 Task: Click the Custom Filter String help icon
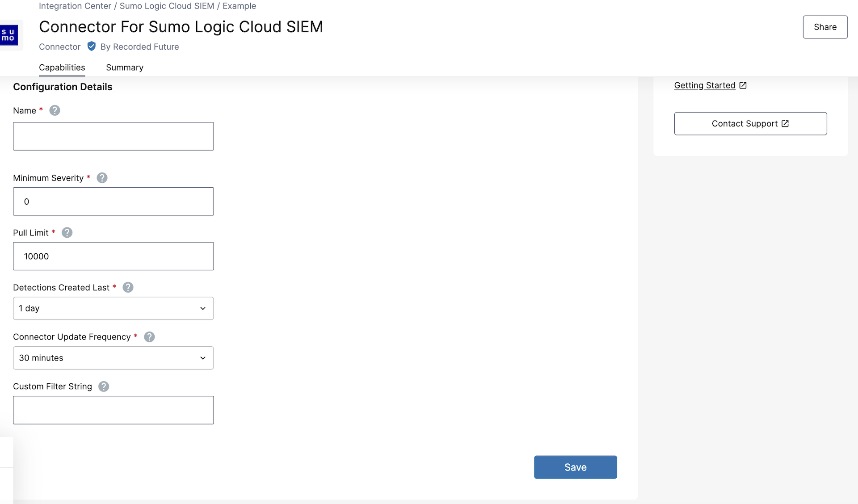click(x=104, y=386)
